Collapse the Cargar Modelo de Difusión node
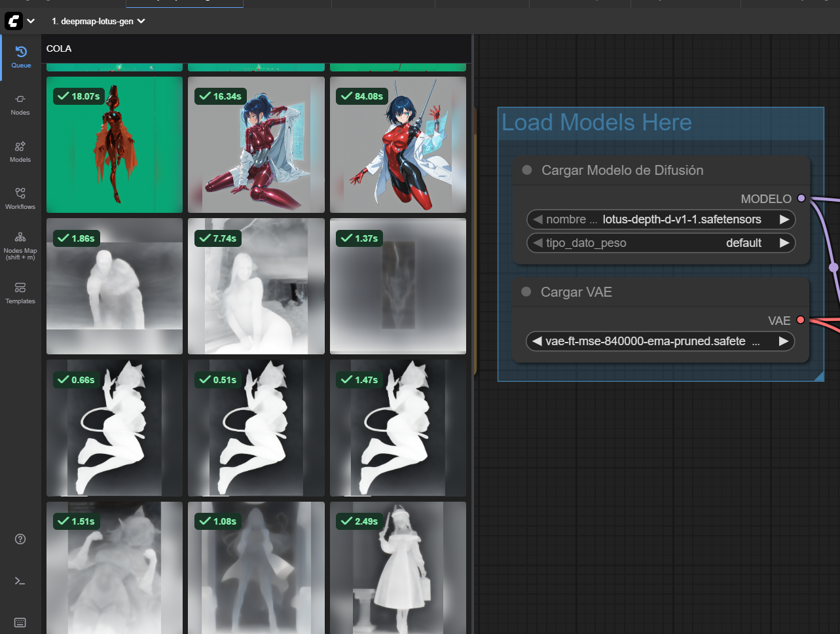Viewport: 840px width, 634px height. click(527, 170)
